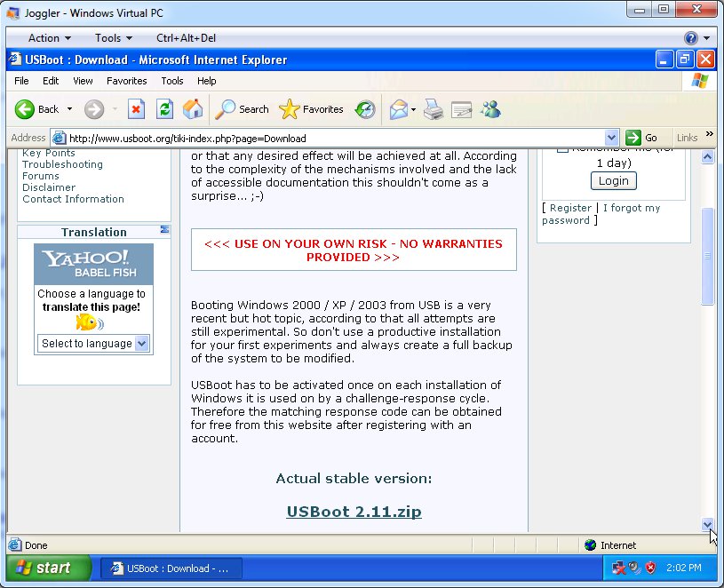The width and height of the screenshot is (724, 588).
Task: Click the Edit page toolbar icon
Action: point(461,109)
